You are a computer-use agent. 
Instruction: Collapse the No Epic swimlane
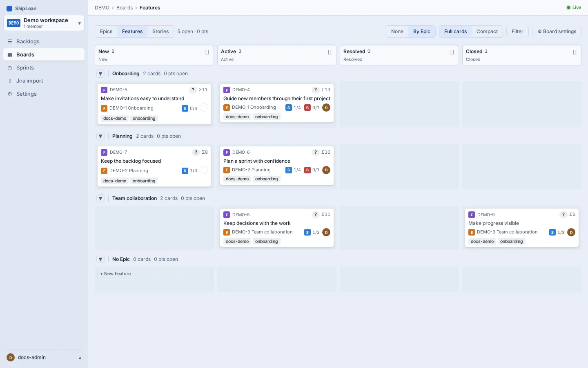point(100,259)
